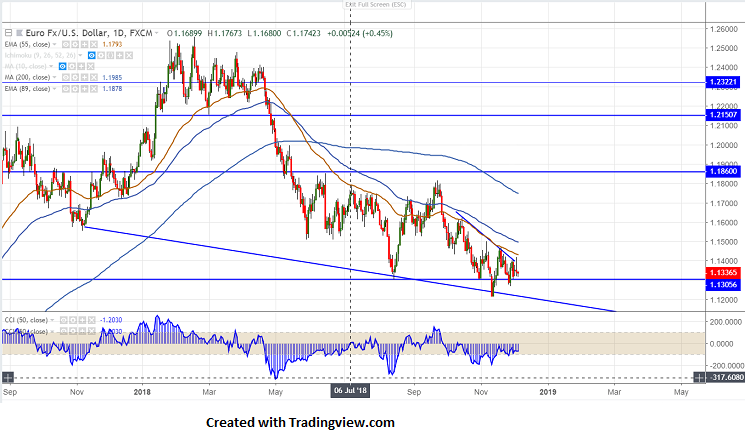
Task: Click the plus icon on top CCI (50, close)
Action: (82, 320)
